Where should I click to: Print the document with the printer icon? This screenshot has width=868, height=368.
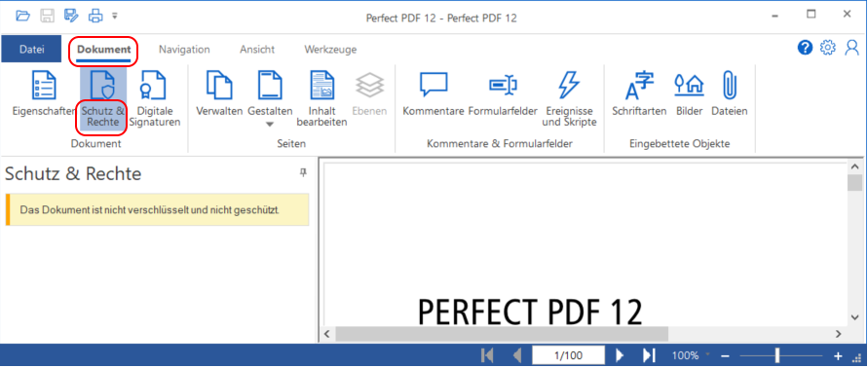[95, 16]
